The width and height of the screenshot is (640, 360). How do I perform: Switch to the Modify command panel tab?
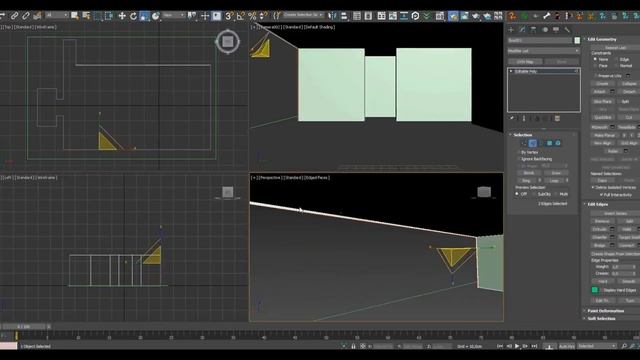(522, 30)
